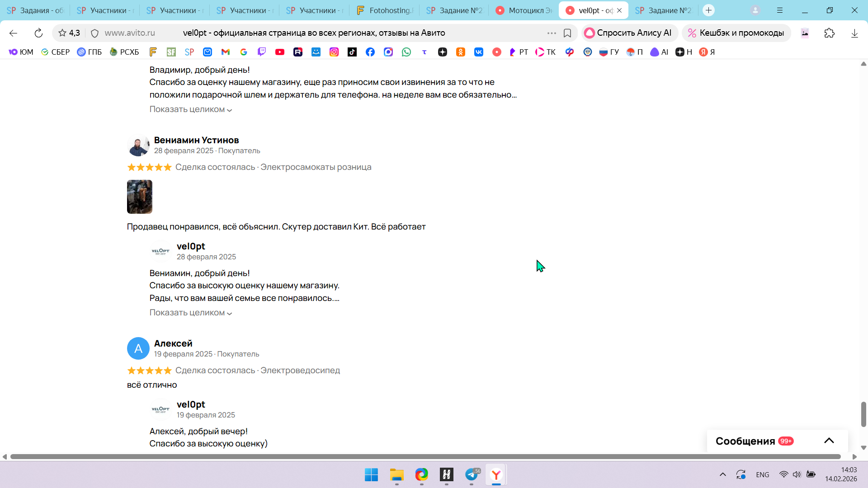Viewport: 868px width, 488px height.
Task: Click the Кешбэк и промокоды button
Action: (736, 33)
